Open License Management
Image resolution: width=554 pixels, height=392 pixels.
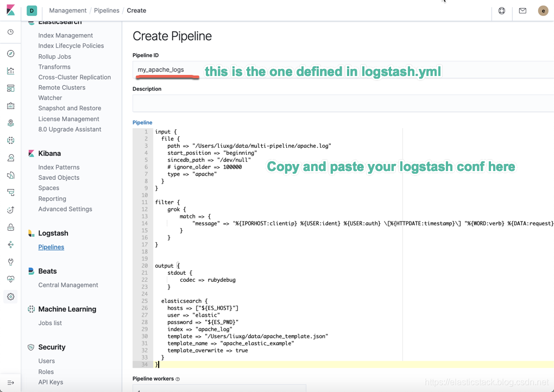click(68, 119)
